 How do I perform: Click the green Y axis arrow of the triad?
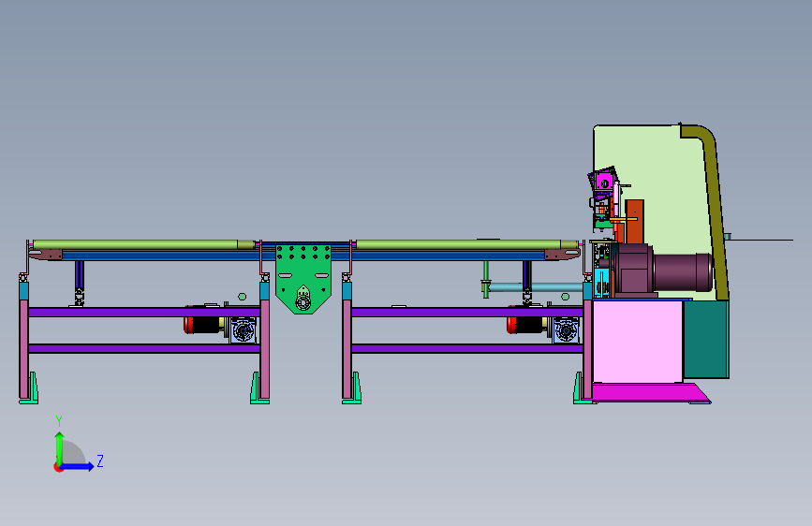point(60,447)
